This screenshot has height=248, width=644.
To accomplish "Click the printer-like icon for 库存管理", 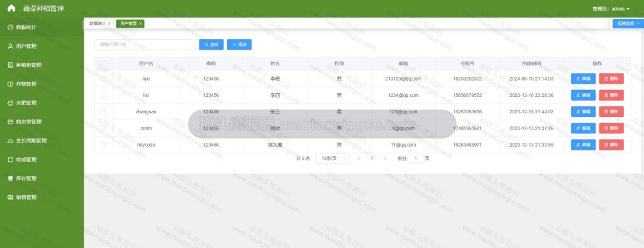I will [11, 179].
